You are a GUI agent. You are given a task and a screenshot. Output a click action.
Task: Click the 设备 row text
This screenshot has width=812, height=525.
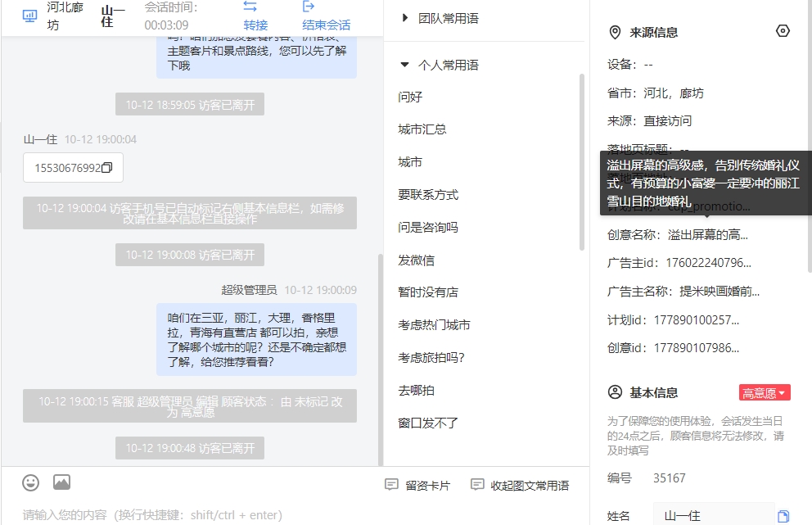(630, 64)
